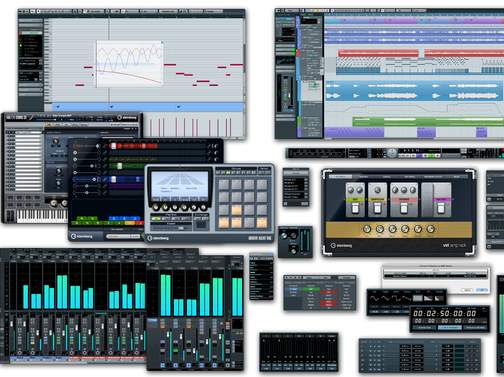The image size is (504, 377).
Task: Click the blue OK button in the white dialog
Action: (481, 290)
